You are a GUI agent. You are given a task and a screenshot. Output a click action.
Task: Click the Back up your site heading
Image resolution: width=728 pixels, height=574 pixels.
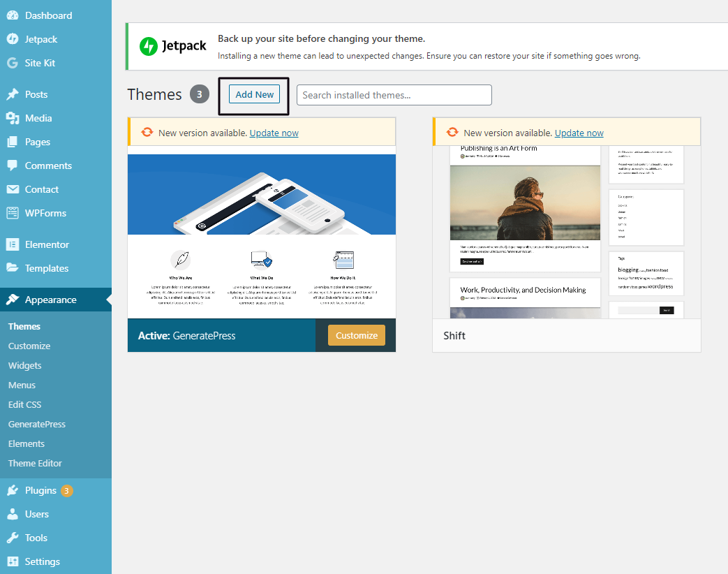click(x=321, y=38)
